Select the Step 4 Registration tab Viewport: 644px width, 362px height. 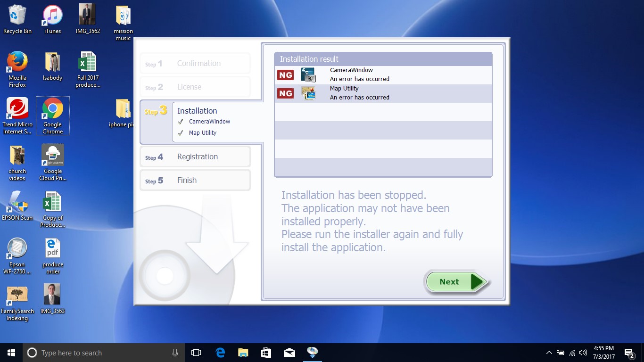pos(195,156)
